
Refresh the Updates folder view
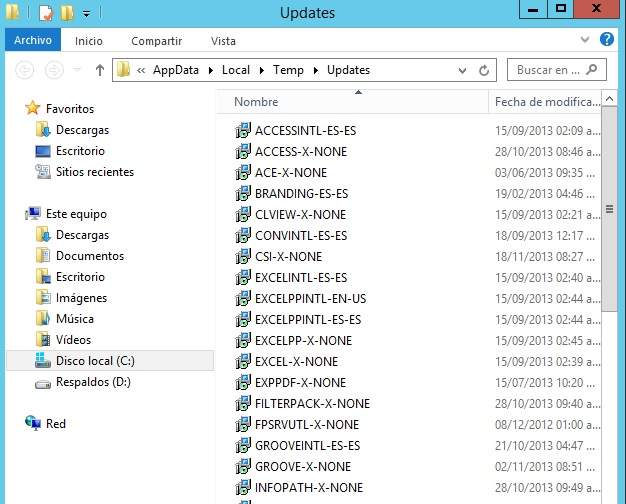click(484, 70)
